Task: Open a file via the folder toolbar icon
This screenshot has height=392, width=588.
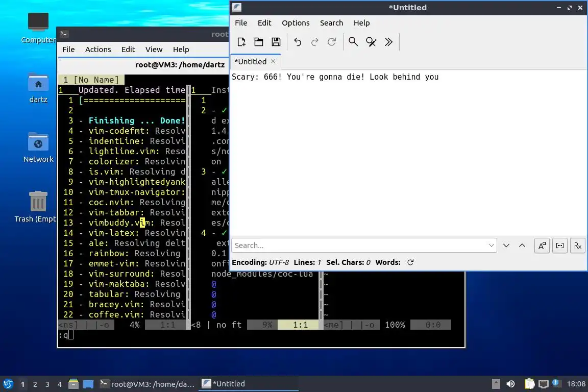Action: tap(259, 42)
